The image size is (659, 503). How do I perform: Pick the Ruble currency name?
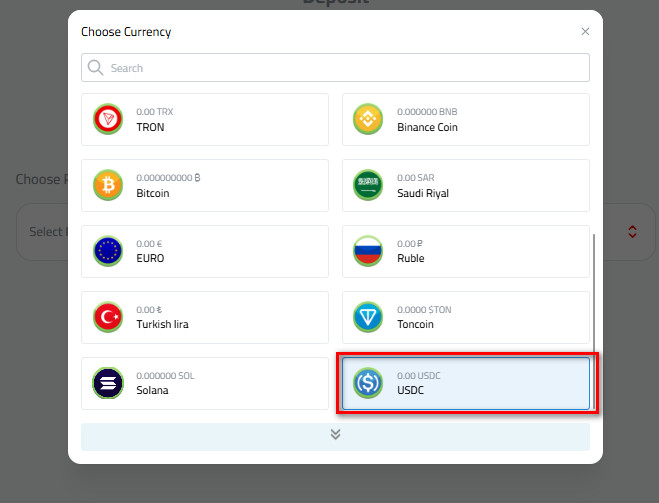(x=411, y=258)
